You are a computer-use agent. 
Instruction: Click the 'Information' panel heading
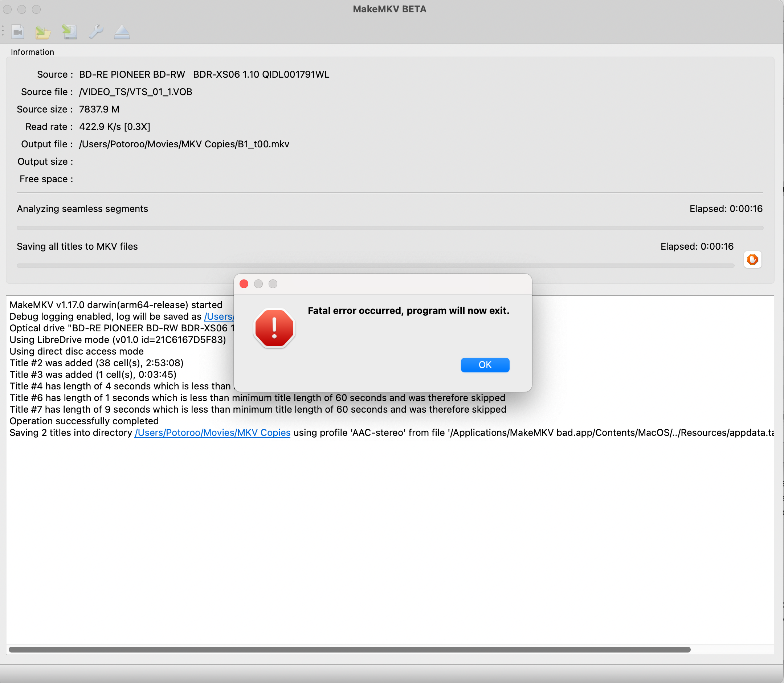32,52
